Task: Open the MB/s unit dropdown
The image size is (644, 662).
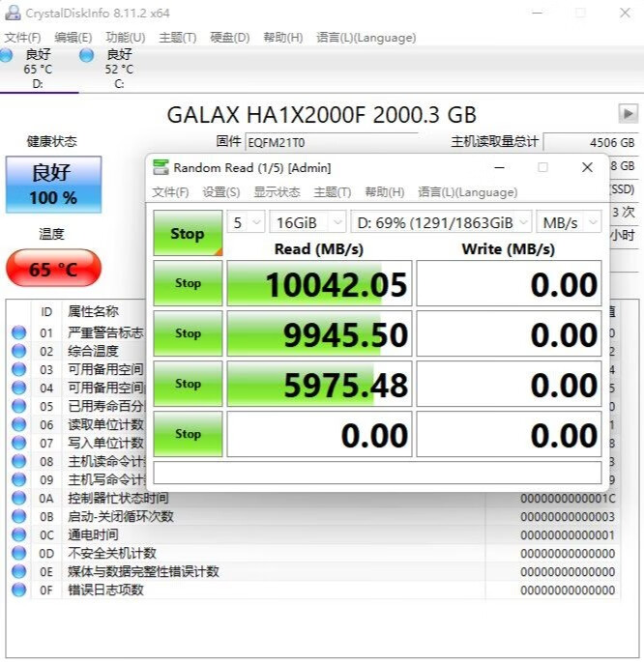Action: [x=569, y=222]
